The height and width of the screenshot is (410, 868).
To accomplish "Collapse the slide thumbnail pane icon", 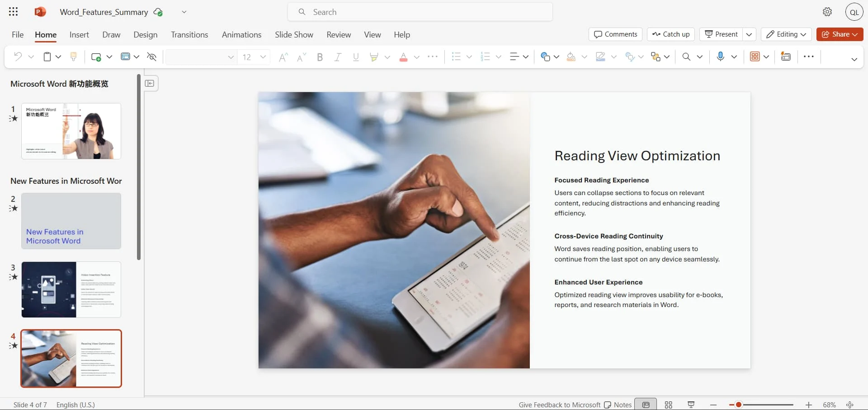I will (x=150, y=83).
